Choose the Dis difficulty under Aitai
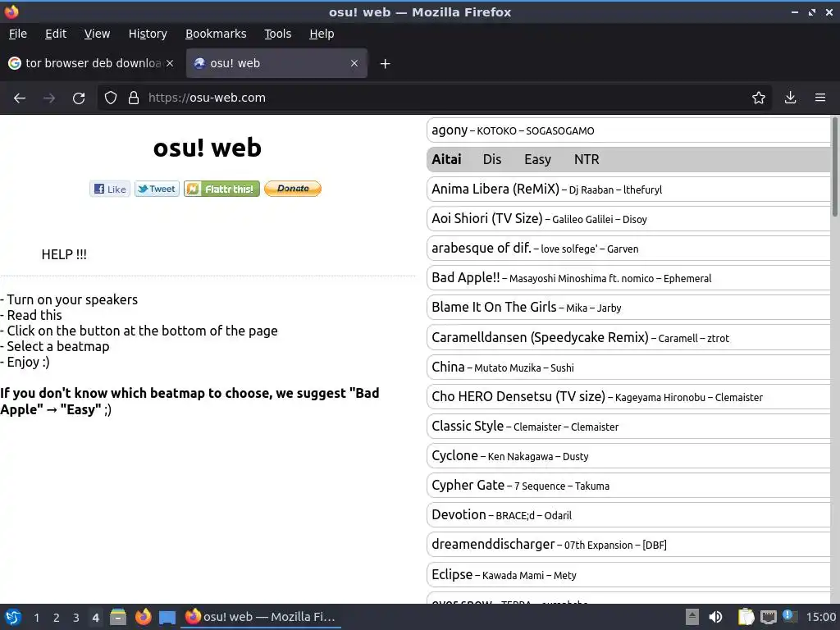 pos(492,160)
